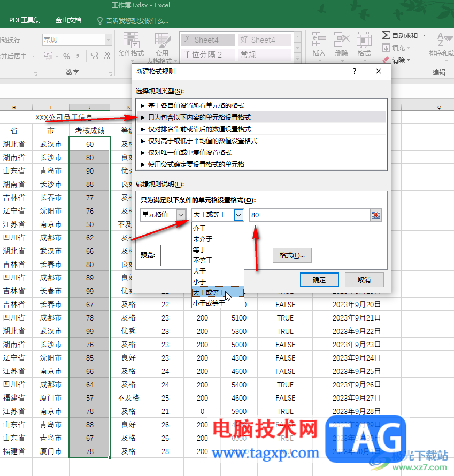The image size is (454, 476).
Task: Select rule type 使用公式确定要设置格式的单元格
Action: tap(261, 164)
